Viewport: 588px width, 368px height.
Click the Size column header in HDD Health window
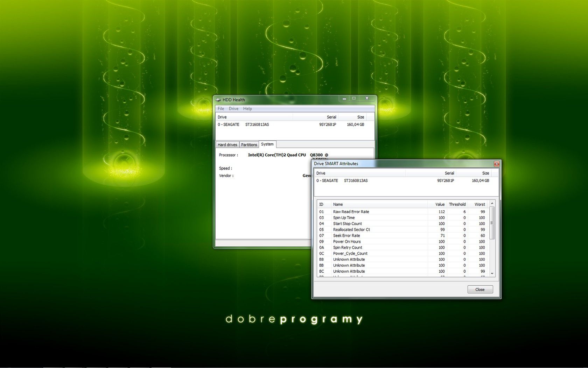point(352,117)
